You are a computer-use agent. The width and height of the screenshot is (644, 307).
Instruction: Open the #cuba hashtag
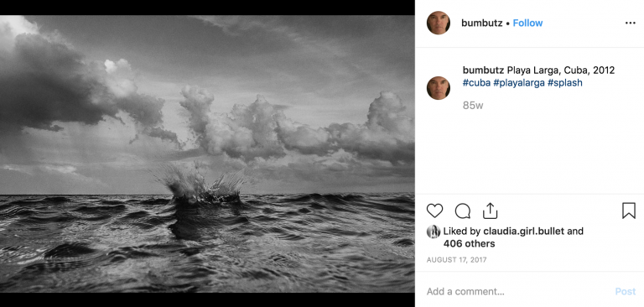(x=476, y=83)
